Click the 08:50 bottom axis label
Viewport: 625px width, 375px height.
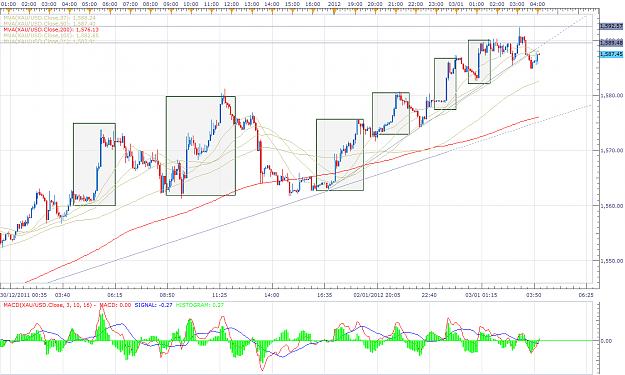tap(167, 295)
